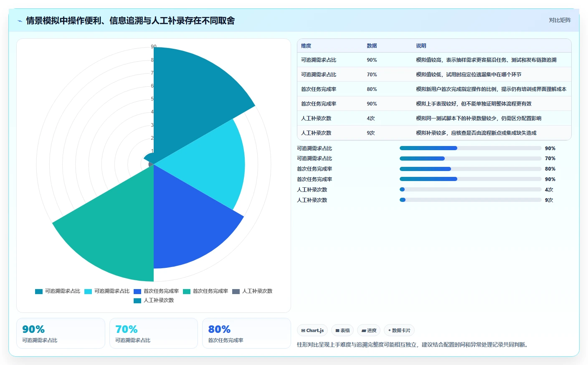Toggle blue 首次任务完成率 legend entry
Viewport: 588px width, 365px height.
coord(156,291)
